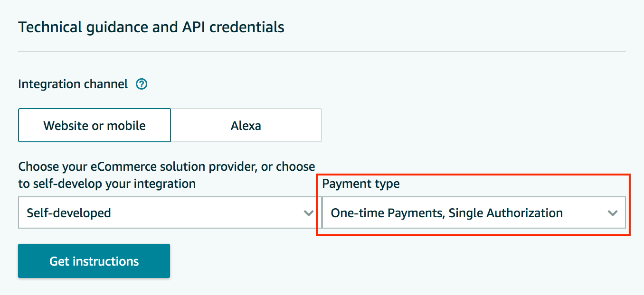
Task: Click the word 'credentials' in the heading
Action: click(247, 27)
